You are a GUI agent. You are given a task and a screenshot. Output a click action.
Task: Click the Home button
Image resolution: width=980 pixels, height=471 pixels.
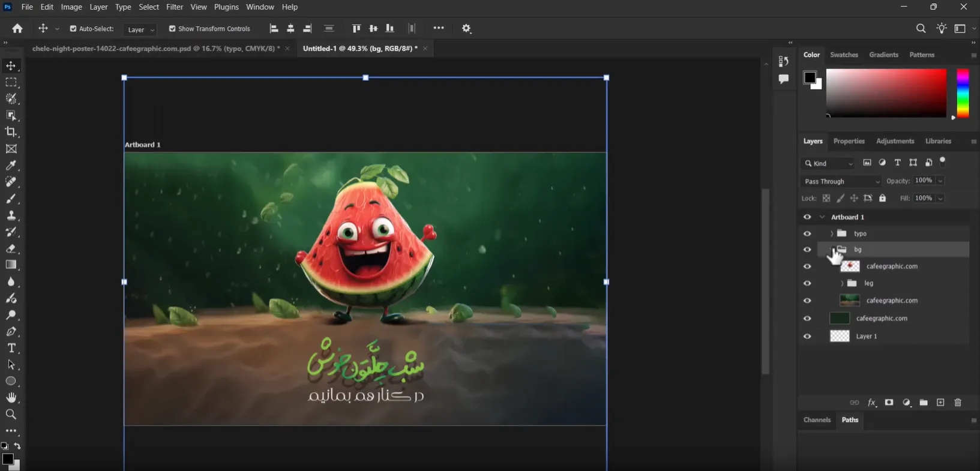17,28
